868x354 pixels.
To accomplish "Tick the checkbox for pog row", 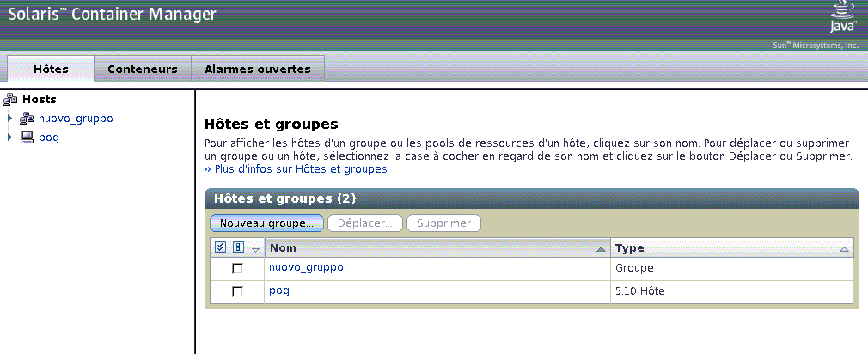I will [x=237, y=291].
